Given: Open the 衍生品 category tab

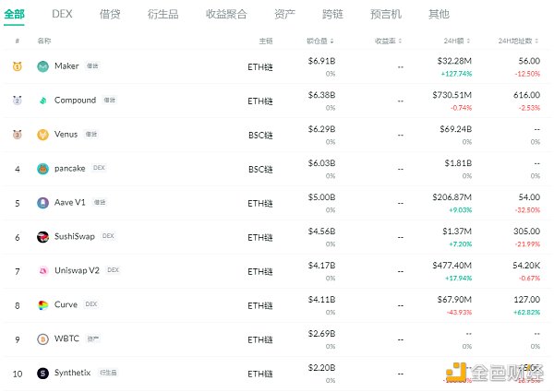Looking at the screenshot, I should tap(163, 14).
